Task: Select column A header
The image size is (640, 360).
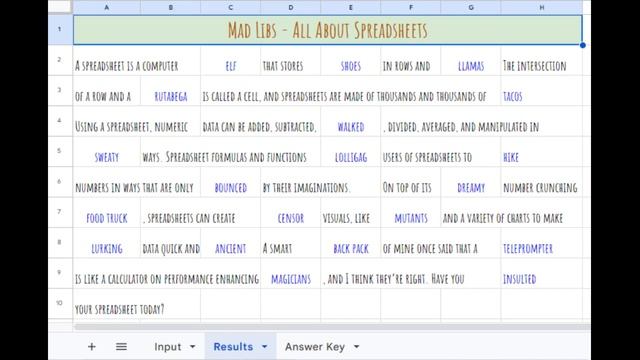Action: [x=107, y=7]
